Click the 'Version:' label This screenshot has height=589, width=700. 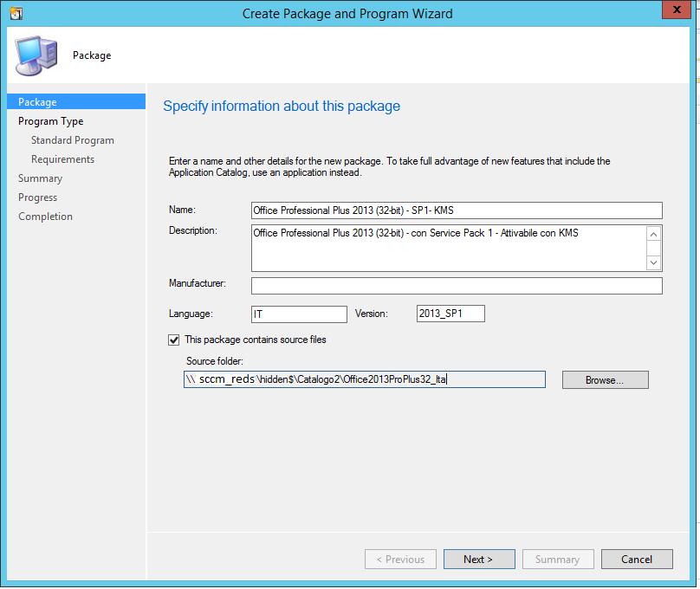(x=372, y=314)
